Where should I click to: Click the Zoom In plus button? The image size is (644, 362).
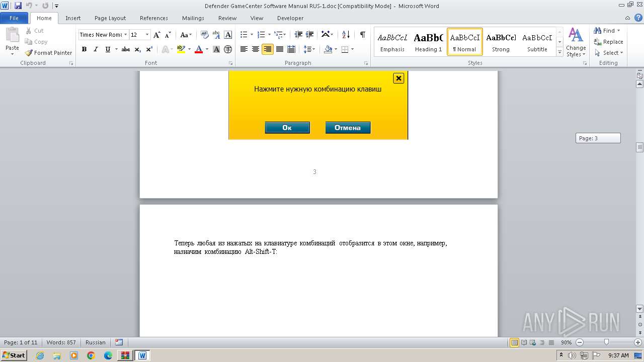638,342
